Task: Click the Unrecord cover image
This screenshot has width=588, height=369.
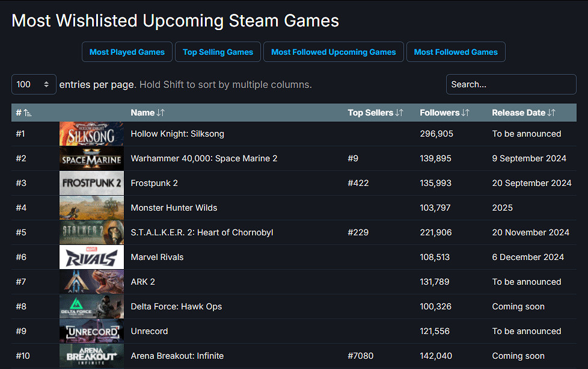Action: pos(91,330)
